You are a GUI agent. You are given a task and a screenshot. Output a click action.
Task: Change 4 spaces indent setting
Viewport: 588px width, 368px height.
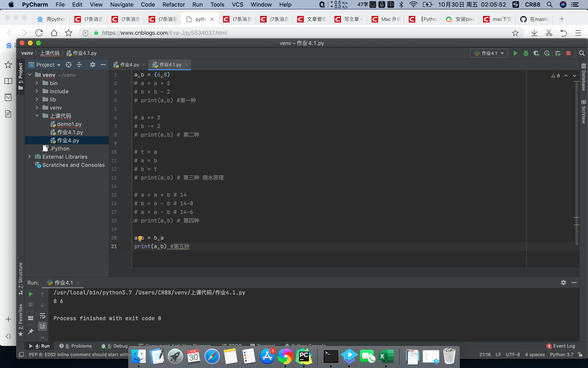[x=535, y=355]
